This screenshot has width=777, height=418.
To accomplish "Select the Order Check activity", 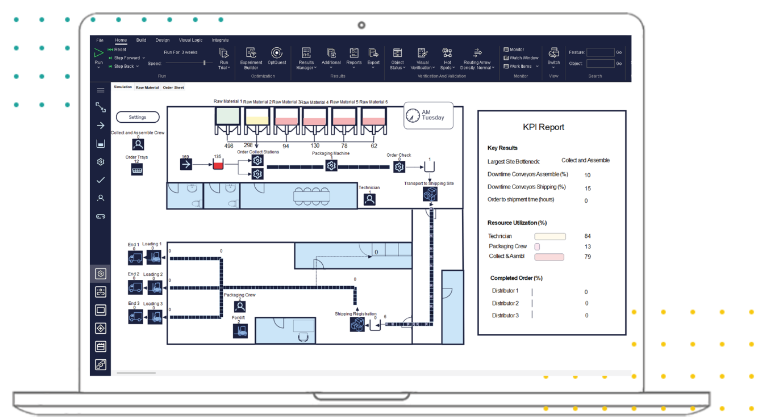I will [x=399, y=167].
